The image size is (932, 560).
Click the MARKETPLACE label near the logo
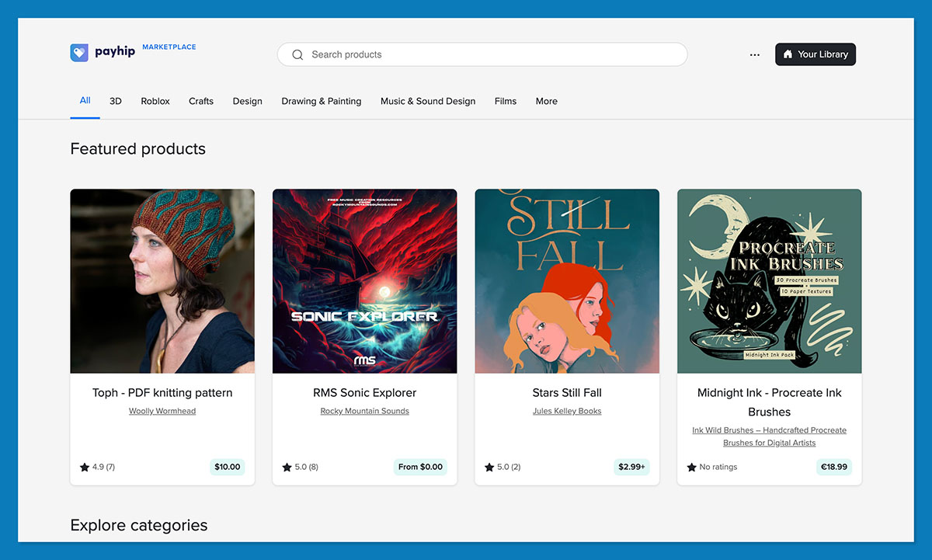click(169, 47)
